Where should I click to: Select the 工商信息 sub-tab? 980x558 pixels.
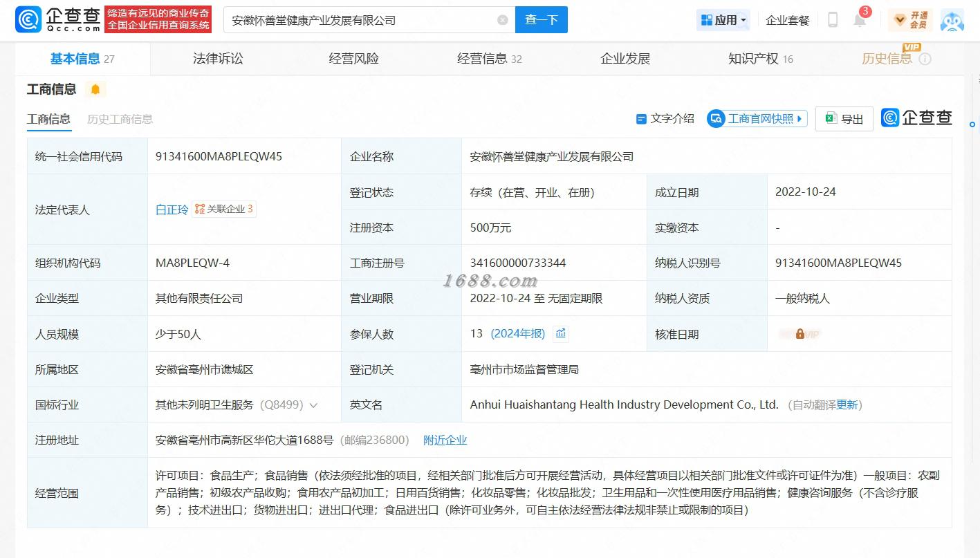click(48, 119)
